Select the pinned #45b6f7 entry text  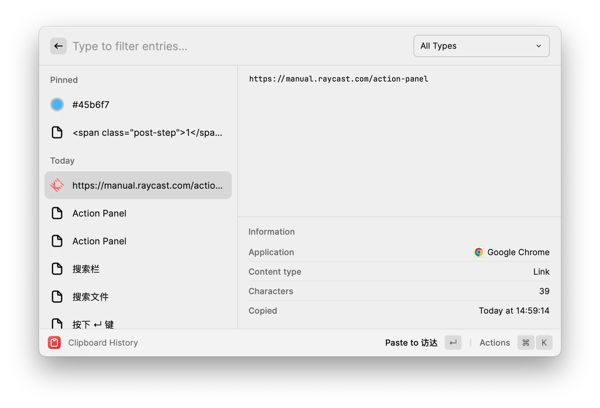91,104
